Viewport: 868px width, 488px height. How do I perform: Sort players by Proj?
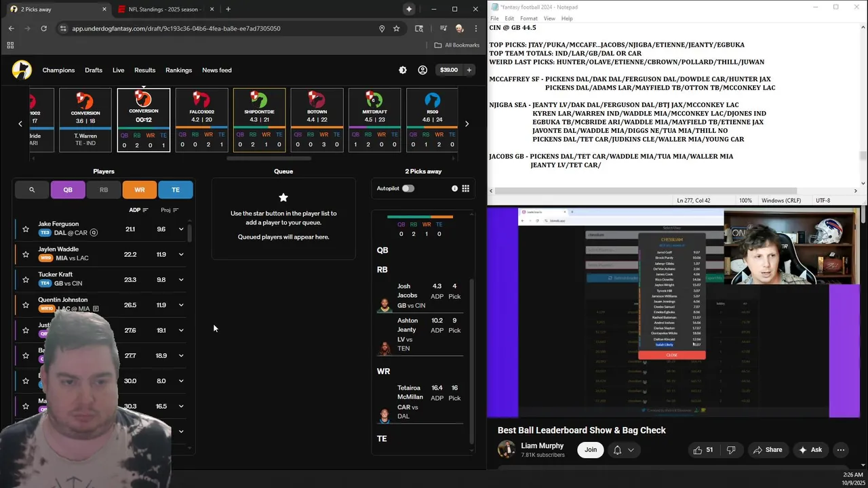(x=170, y=210)
